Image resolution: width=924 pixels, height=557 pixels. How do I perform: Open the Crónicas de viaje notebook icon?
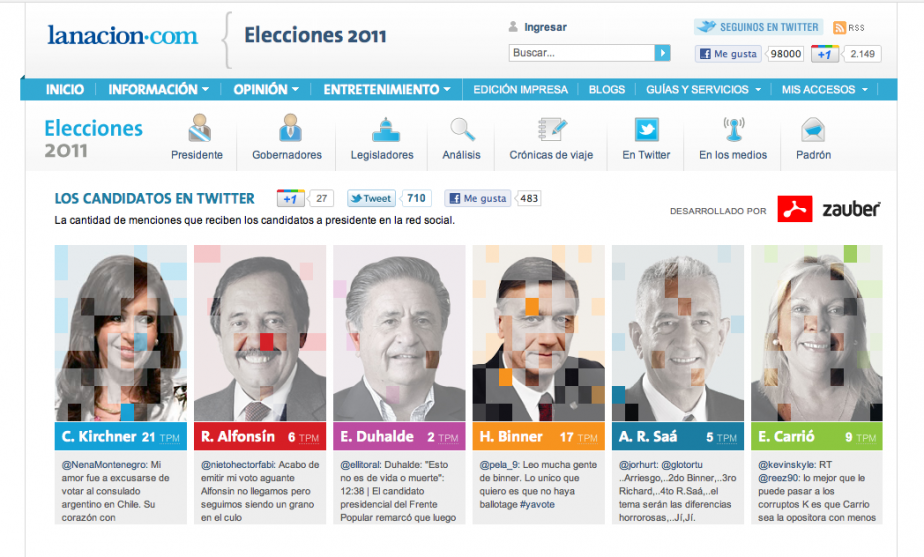(x=552, y=129)
